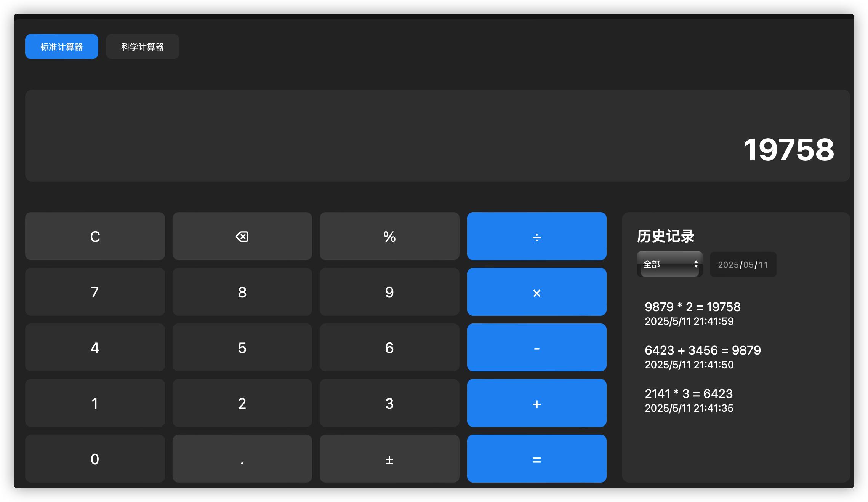
Task: Switch to the 科学计算器 tab
Action: coord(142,46)
